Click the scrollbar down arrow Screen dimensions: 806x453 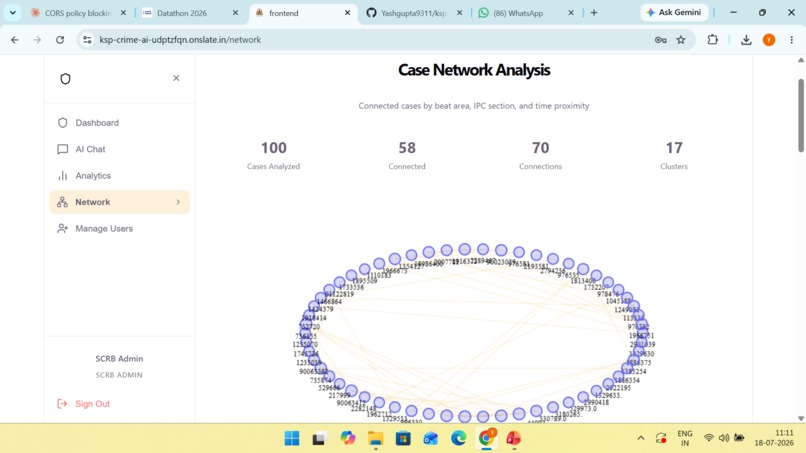[801, 418]
